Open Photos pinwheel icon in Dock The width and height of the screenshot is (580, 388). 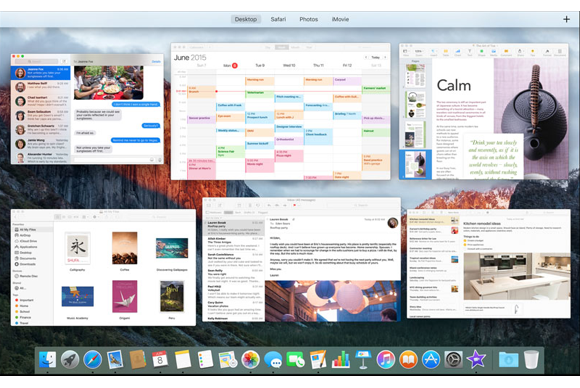point(250,360)
